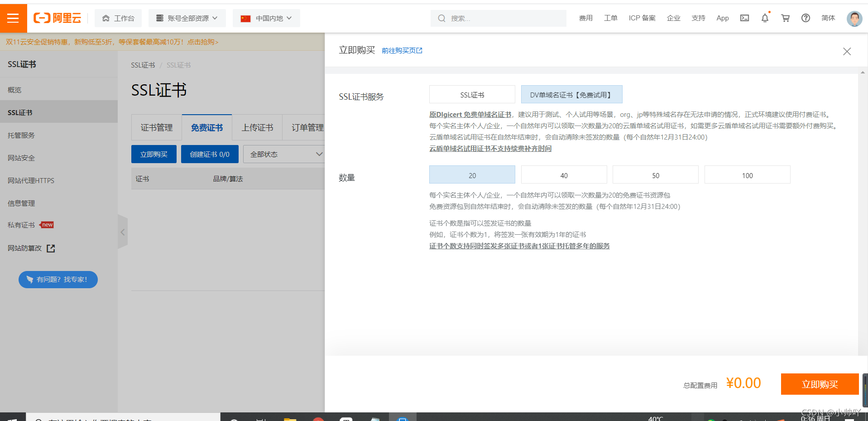Screen dimensions: 868x421
Task: Open the help question mark icon
Action: click(806, 18)
